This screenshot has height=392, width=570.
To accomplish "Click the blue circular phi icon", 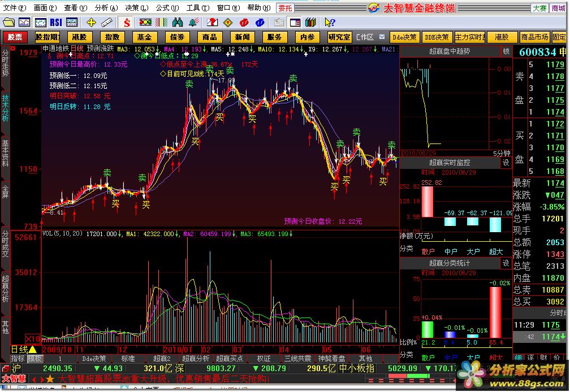I will tap(260, 23).
